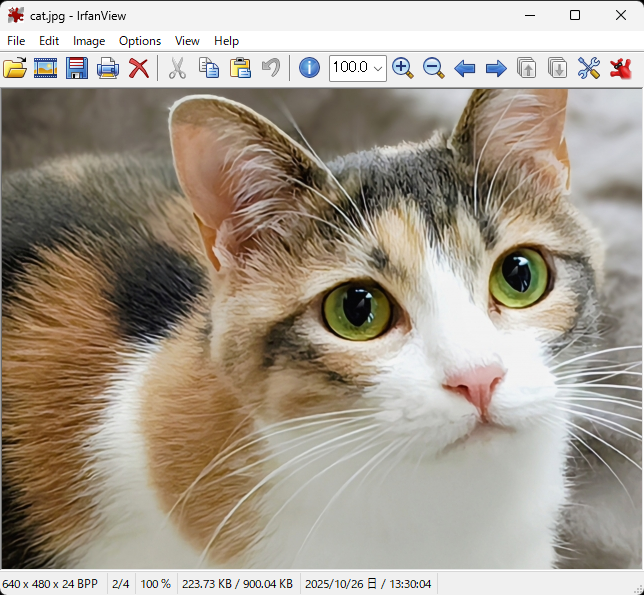Click the Paste clipboard icon
The image size is (644, 595).
point(240,68)
